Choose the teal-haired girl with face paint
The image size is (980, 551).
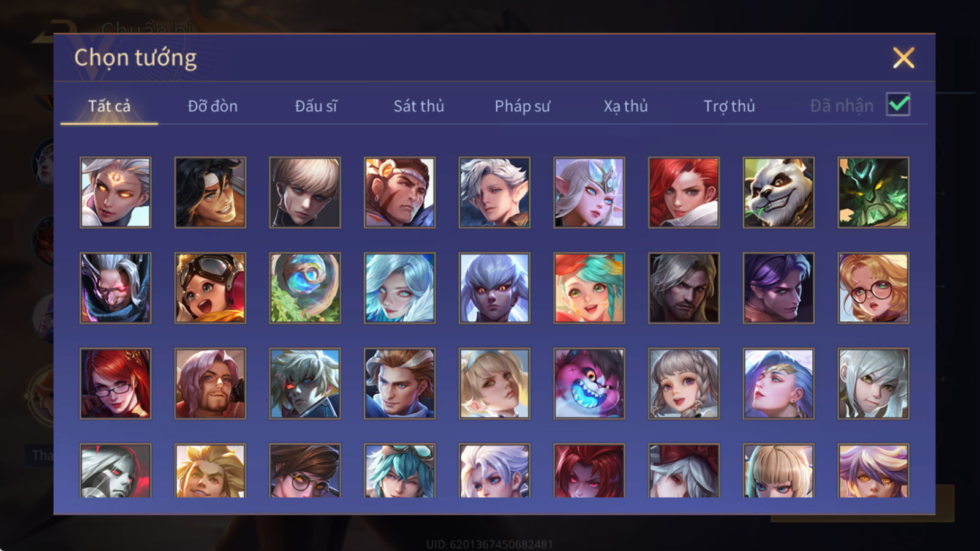coord(589,288)
